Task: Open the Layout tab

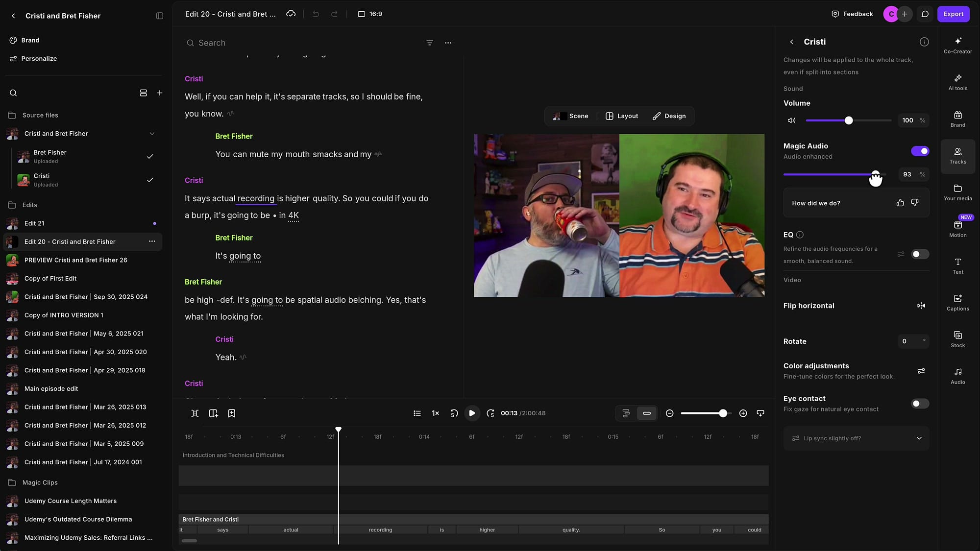Action: coord(622,116)
